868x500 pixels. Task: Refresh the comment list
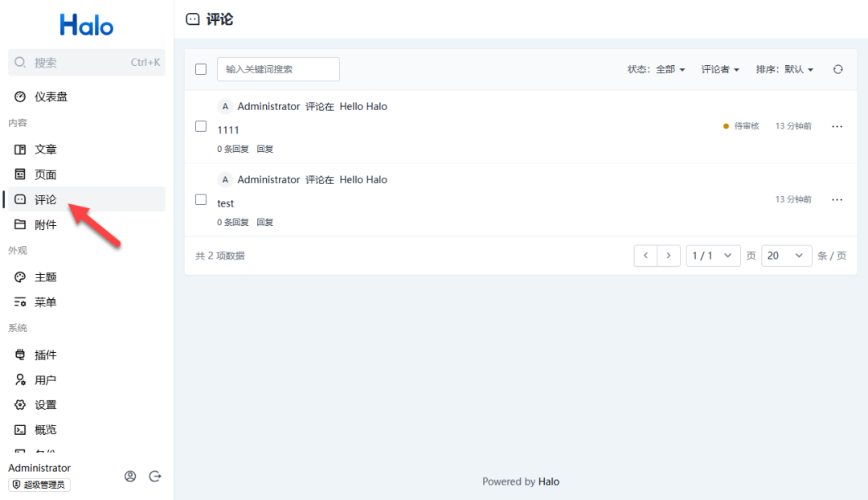(x=838, y=69)
